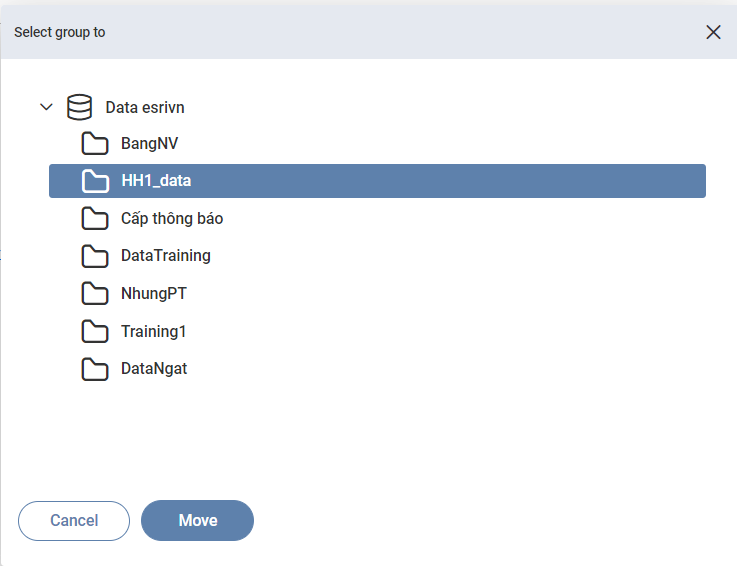Select the highlighted HH1_data row
The width and height of the screenshot is (737, 566).
pos(377,181)
